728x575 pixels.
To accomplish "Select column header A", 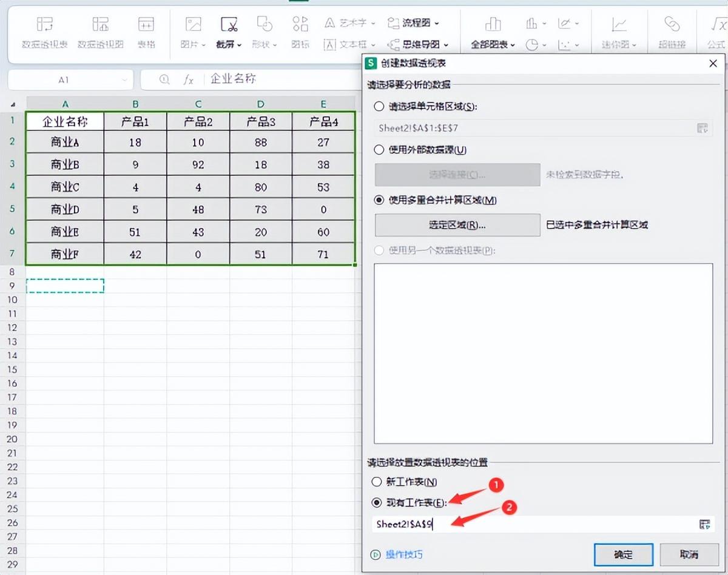I will tap(65, 104).
